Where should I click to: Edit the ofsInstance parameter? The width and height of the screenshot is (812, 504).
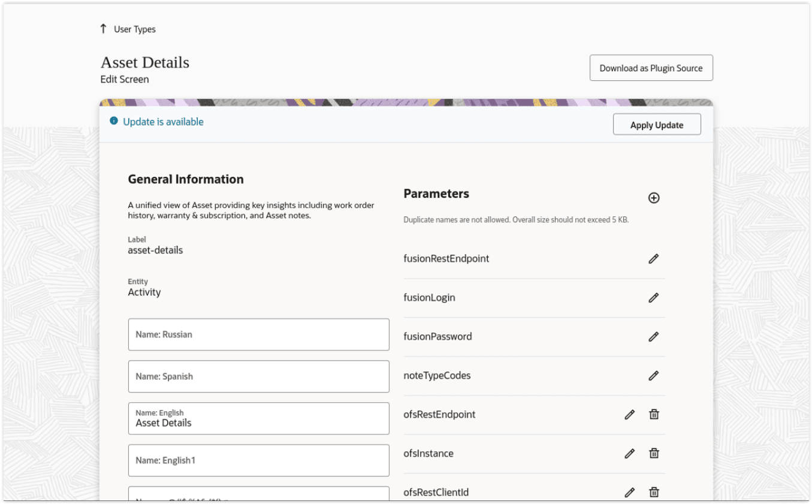tap(629, 454)
